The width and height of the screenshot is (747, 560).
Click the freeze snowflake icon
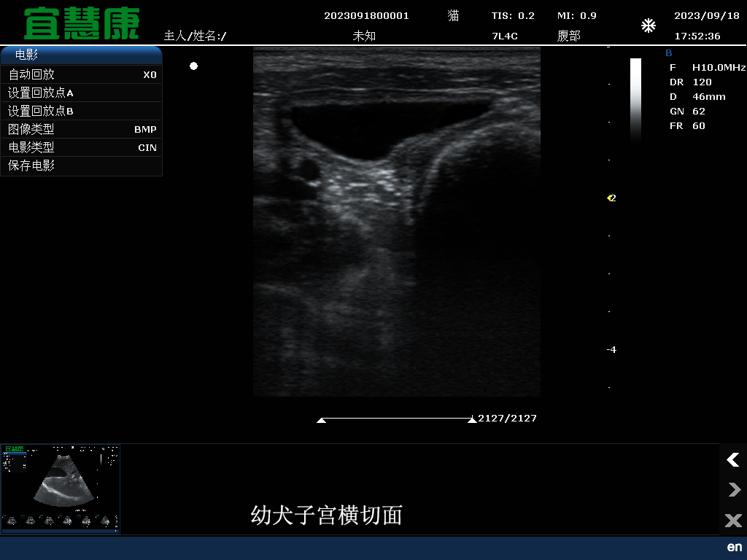pos(648,26)
